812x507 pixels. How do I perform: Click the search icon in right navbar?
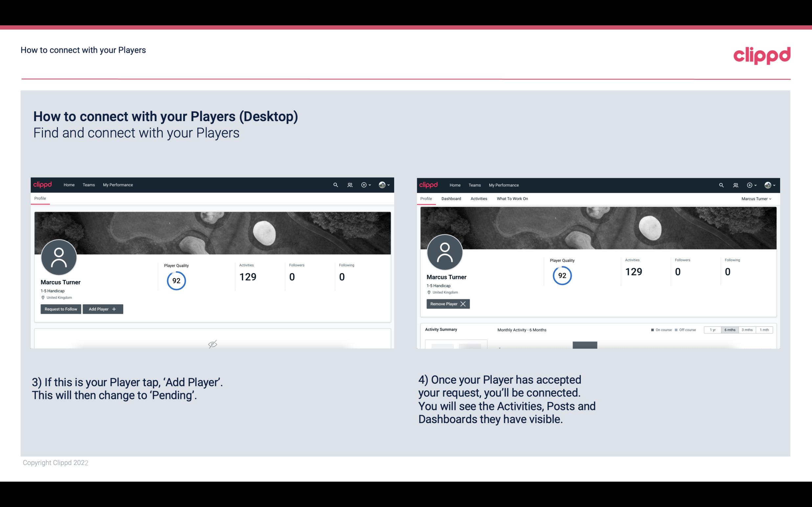pyautogui.click(x=721, y=185)
